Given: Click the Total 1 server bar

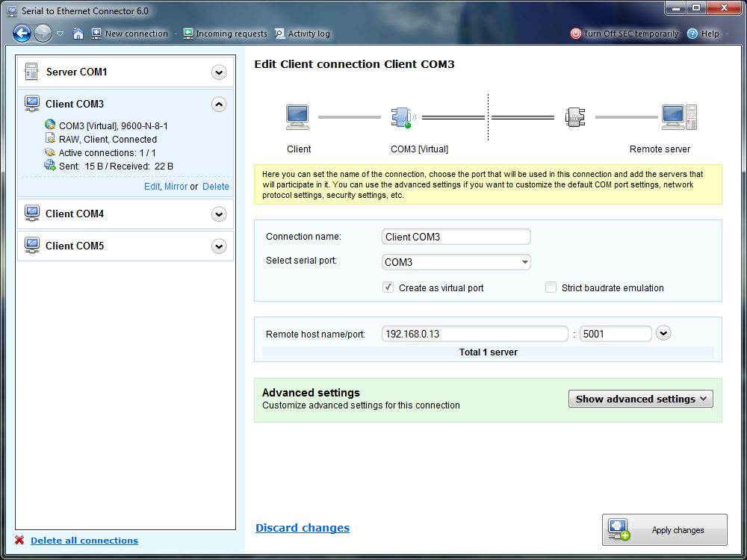Looking at the screenshot, I should [x=488, y=352].
